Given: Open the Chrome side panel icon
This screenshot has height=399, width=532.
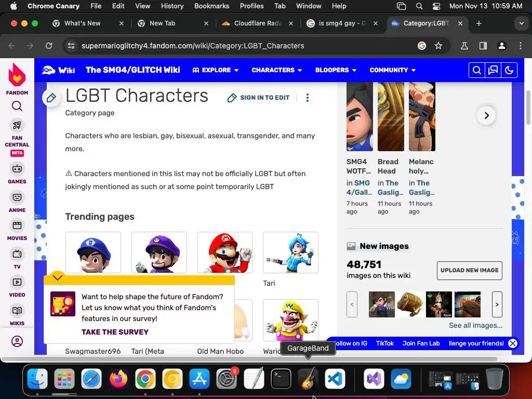Looking at the screenshot, I should 483,46.
